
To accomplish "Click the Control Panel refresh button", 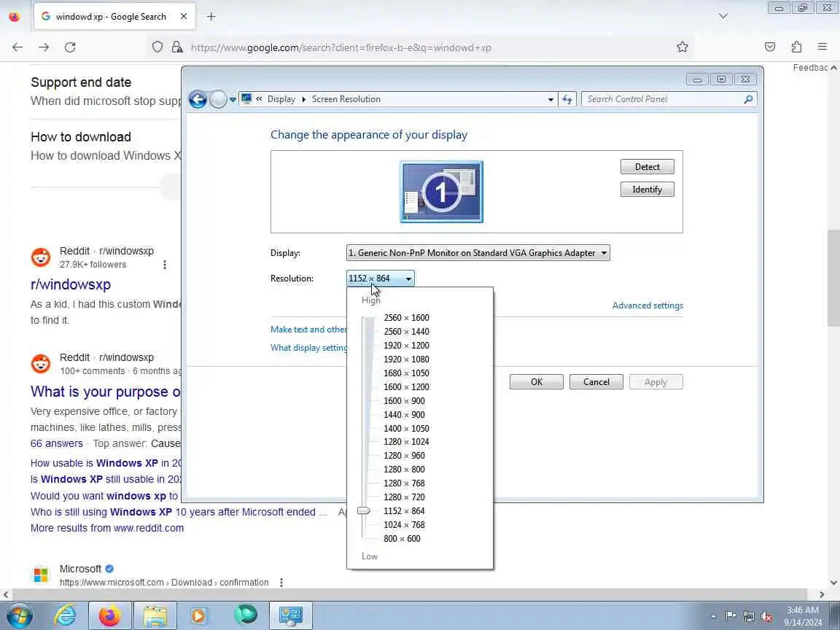I will 567,99.
